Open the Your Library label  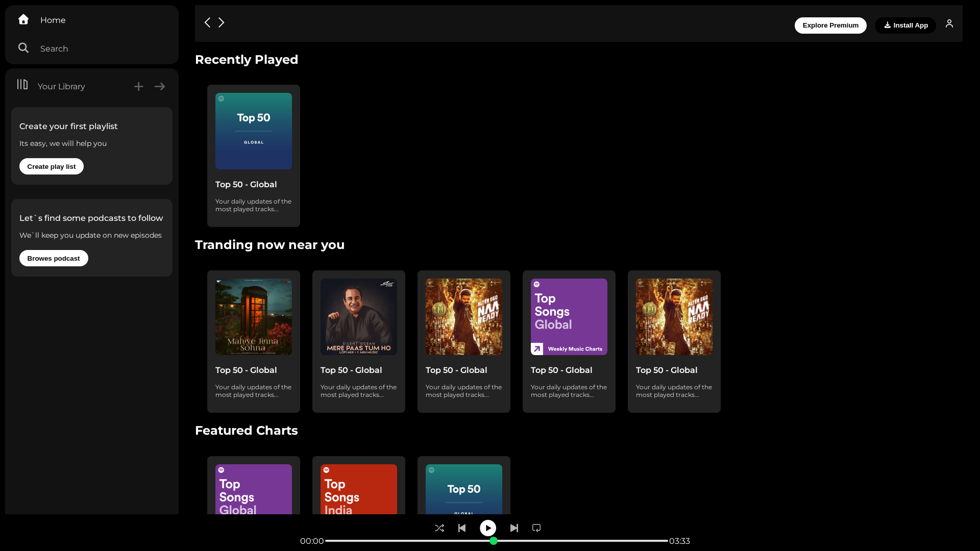tap(61, 86)
